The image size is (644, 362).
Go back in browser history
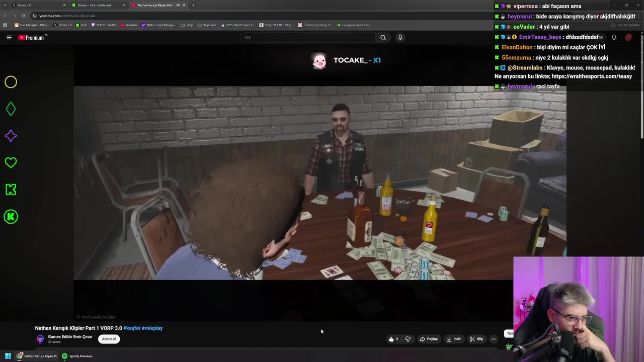click(x=6, y=16)
